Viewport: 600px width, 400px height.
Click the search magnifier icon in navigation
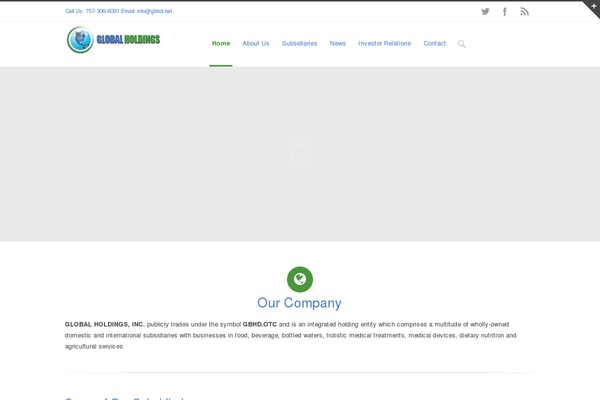click(461, 44)
